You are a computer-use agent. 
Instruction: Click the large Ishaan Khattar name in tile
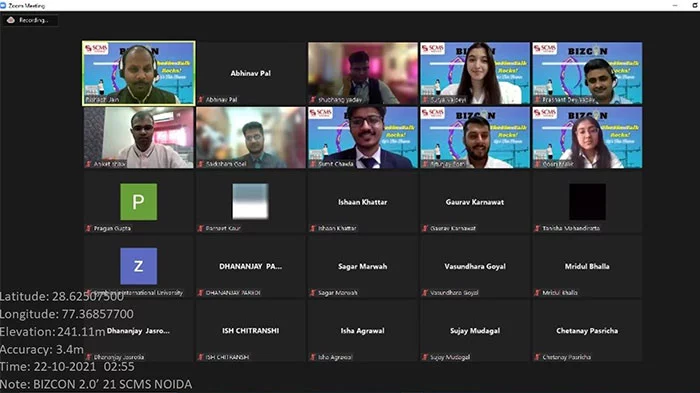point(362,202)
